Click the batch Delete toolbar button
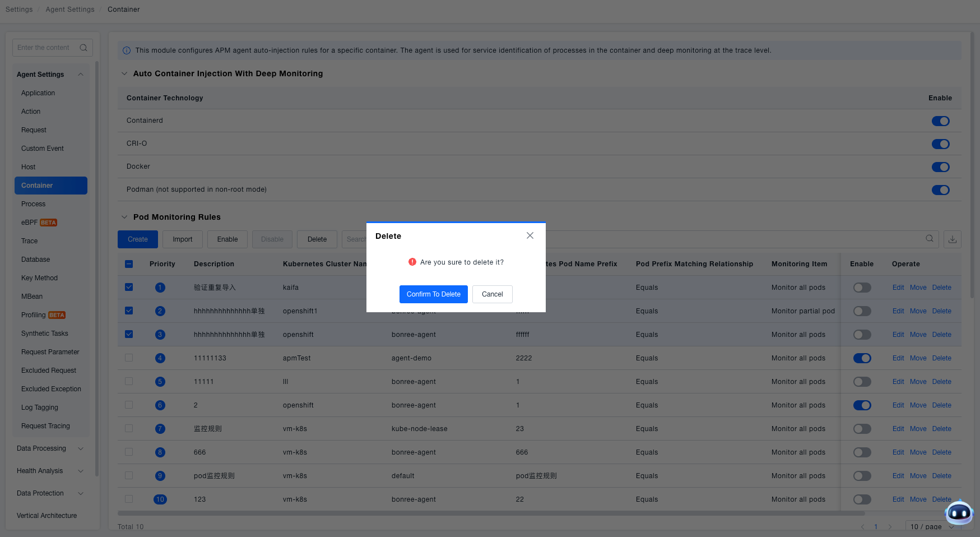Screen dimensions: 980x537 point(317,239)
